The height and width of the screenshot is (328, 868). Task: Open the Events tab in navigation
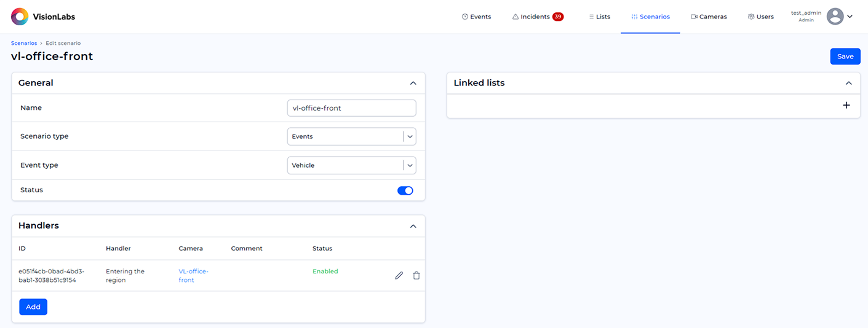[476, 17]
